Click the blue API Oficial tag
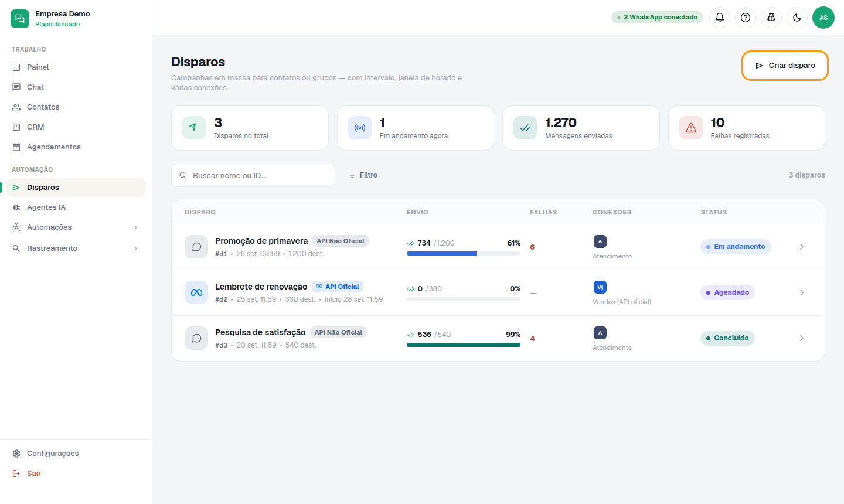Image resolution: width=844 pixels, height=504 pixels. click(x=338, y=287)
